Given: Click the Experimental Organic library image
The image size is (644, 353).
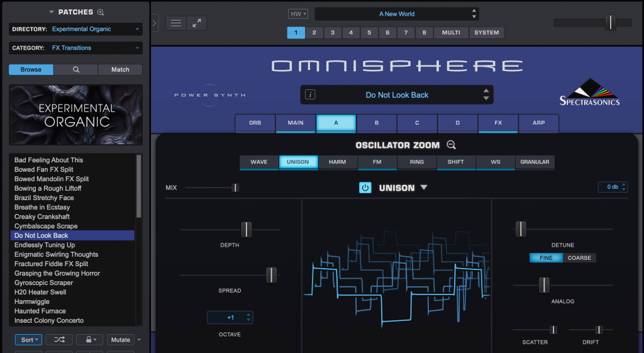Looking at the screenshot, I should [x=76, y=115].
